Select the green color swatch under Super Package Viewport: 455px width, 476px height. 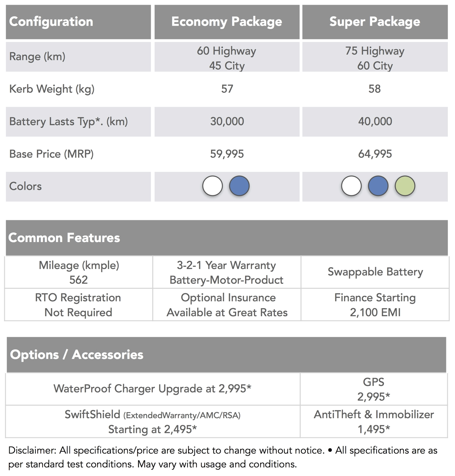[x=405, y=186]
